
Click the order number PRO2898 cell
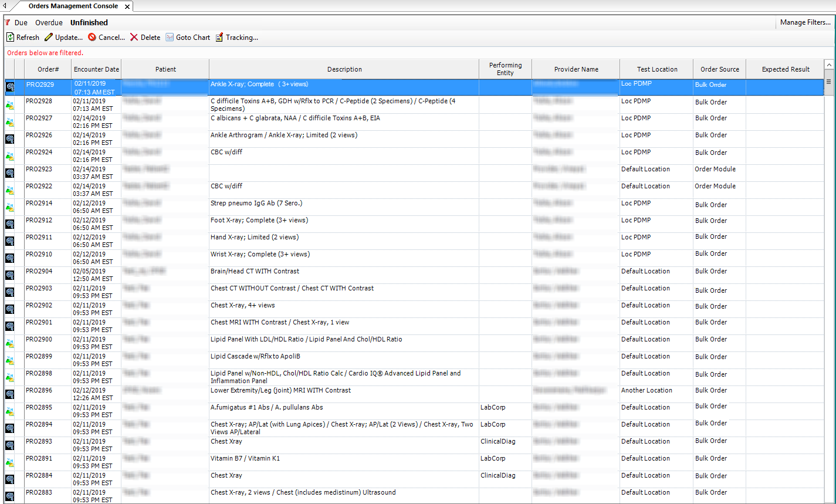click(x=39, y=374)
